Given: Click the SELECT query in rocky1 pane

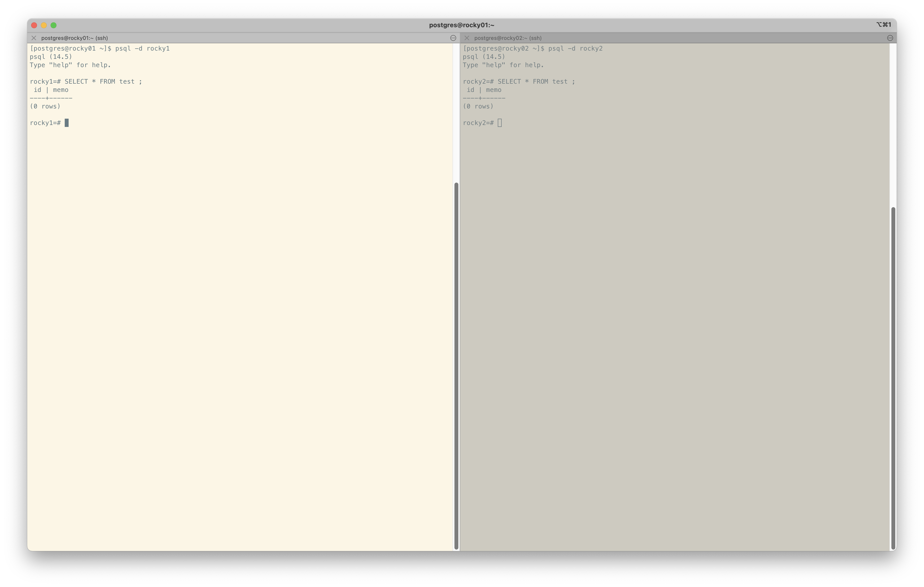Looking at the screenshot, I should coord(103,82).
